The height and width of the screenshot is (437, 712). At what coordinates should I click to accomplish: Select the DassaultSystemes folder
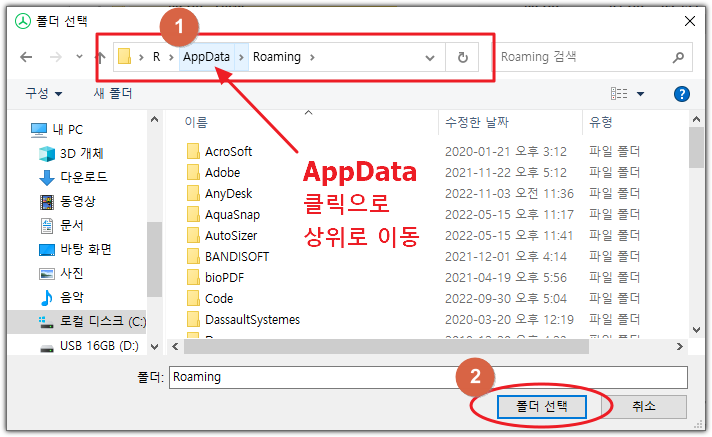tap(243, 319)
